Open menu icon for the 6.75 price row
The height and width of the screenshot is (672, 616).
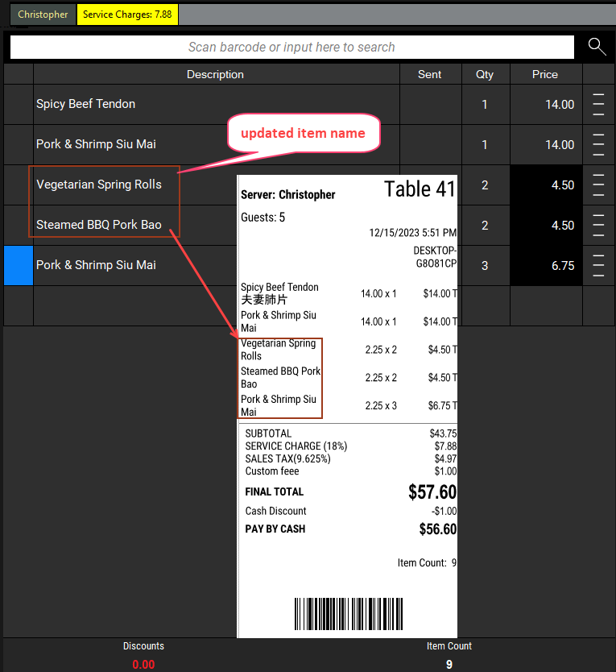[x=597, y=265]
